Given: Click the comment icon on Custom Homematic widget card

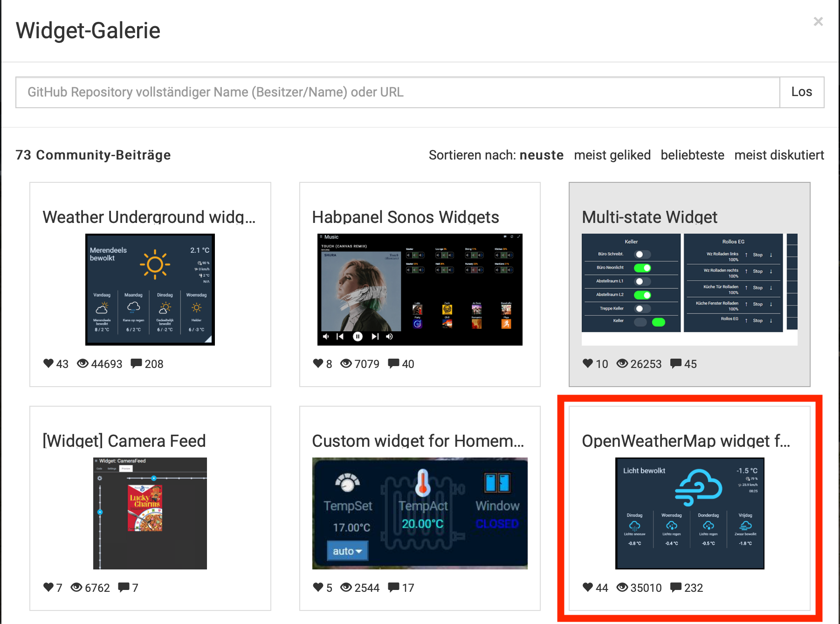Looking at the screenshot, I should tap(394, 587).
